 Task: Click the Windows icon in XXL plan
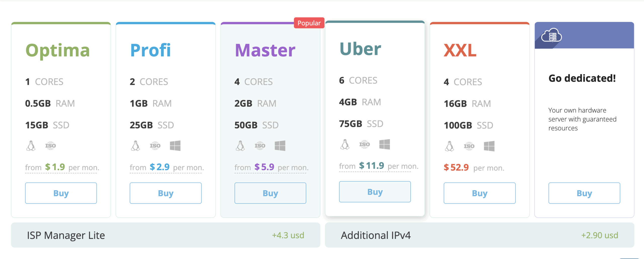[489, 146]
